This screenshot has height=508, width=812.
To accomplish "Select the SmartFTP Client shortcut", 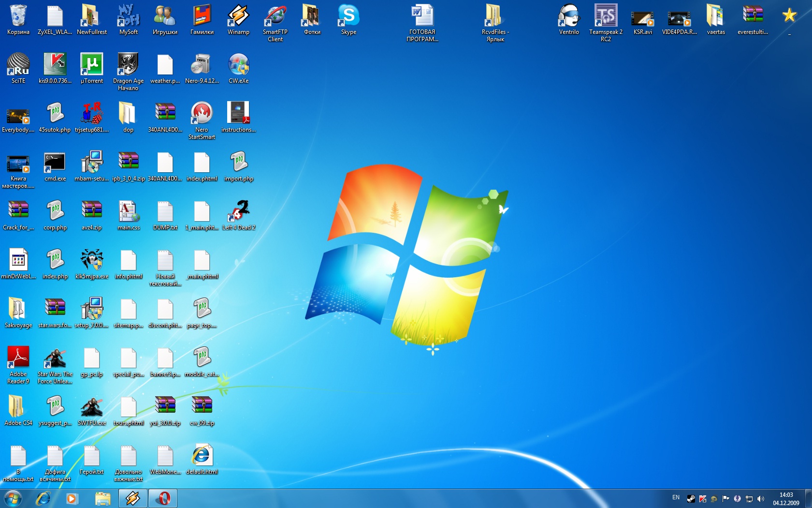I will click(275, 23).
